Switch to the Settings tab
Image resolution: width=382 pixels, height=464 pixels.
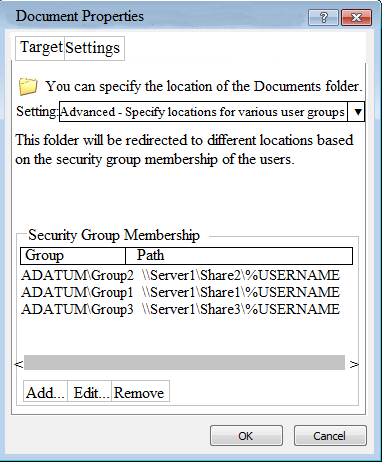94,48
